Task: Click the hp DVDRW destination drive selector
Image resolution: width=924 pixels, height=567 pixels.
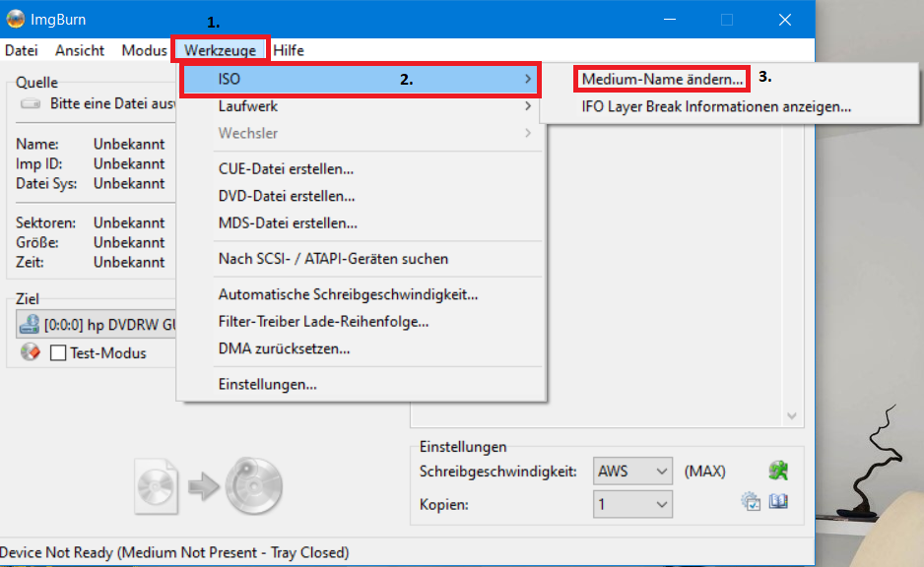Action: point(97,325)
